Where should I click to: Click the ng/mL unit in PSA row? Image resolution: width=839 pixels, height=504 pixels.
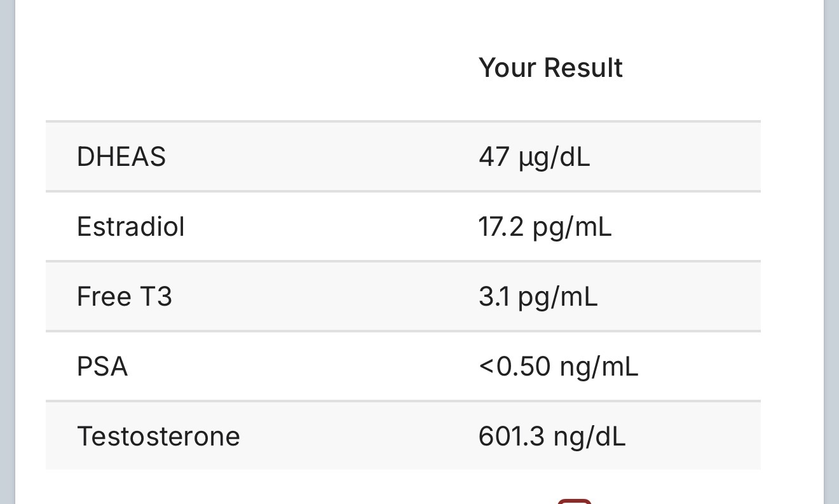pos(599,367)
